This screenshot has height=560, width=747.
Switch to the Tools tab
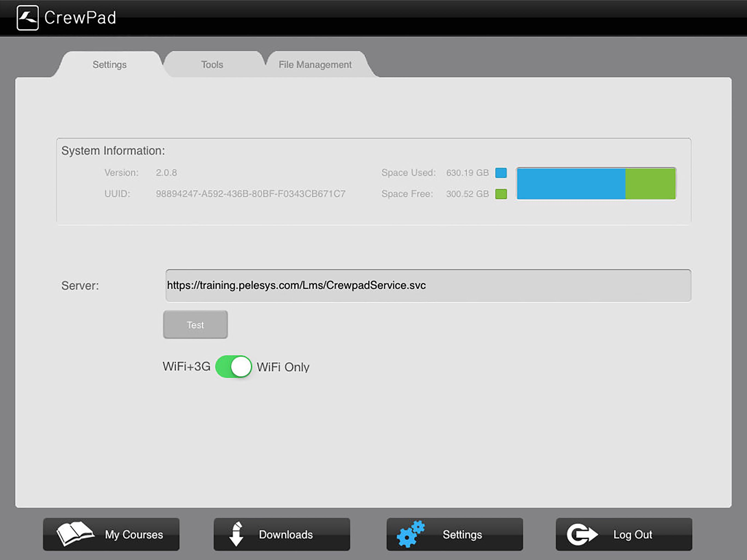tap(212, 65)
